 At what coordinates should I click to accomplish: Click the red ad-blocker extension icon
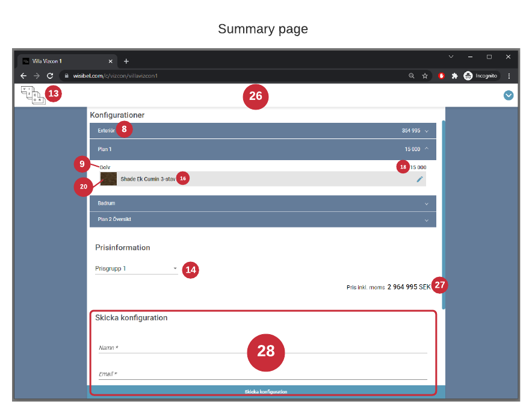(441, 76)
